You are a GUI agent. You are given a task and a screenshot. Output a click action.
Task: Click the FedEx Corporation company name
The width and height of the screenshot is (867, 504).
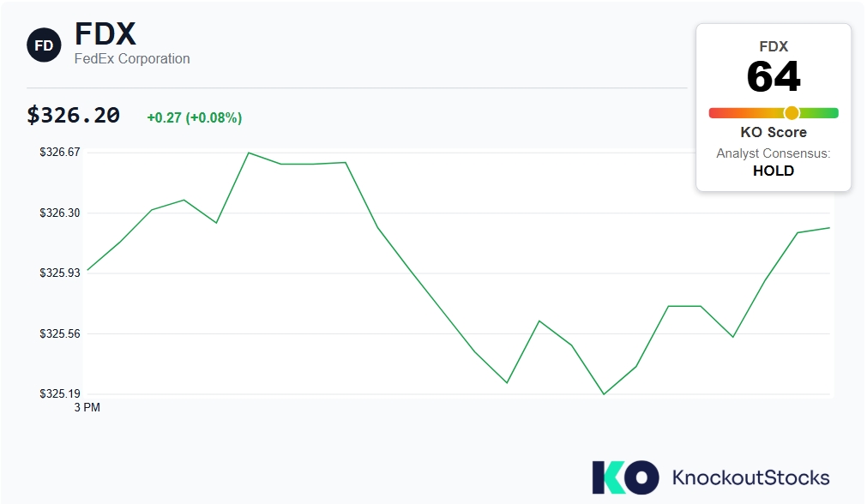pyautogui.click(x=132, y=58)
